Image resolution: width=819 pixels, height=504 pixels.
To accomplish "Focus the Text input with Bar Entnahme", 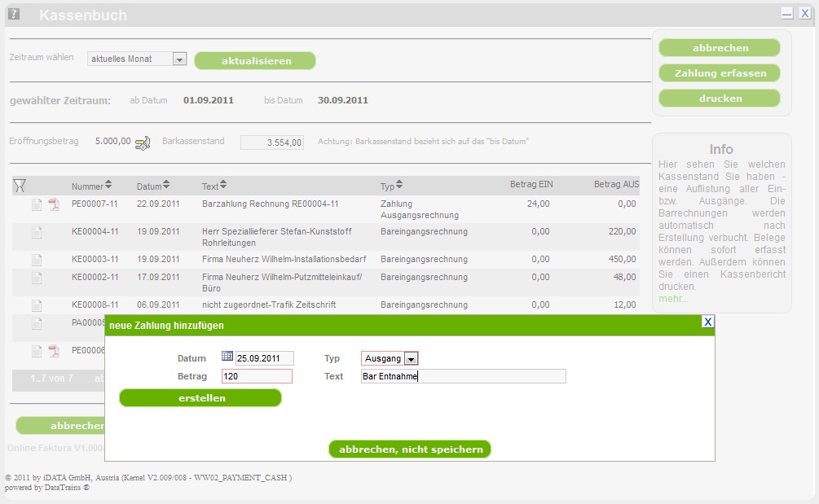I will [464, 376].
